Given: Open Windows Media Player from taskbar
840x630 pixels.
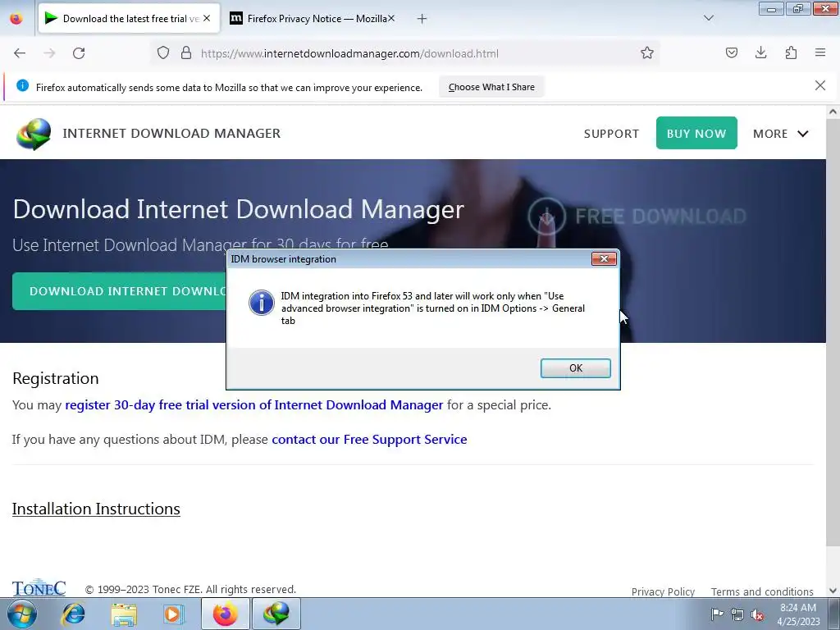Looking at the screenshot, I should 174,614.
